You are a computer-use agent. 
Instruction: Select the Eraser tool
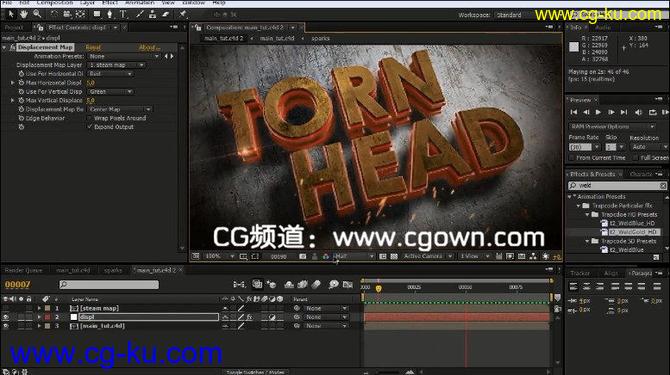click(x=166, y=14)
